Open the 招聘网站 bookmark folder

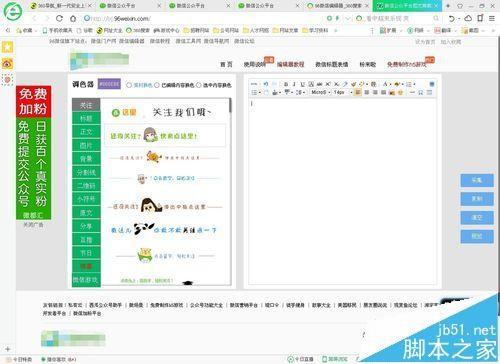click(196, 30)
